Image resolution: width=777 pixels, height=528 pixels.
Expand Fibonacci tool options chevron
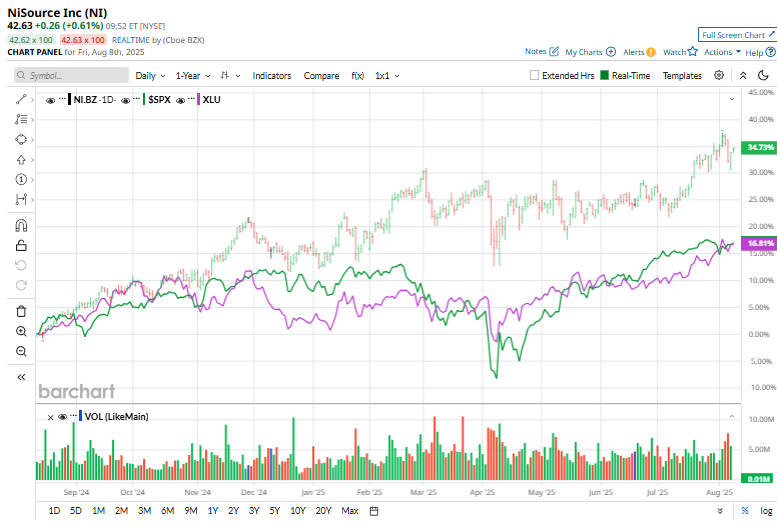(x=33, y=119)
